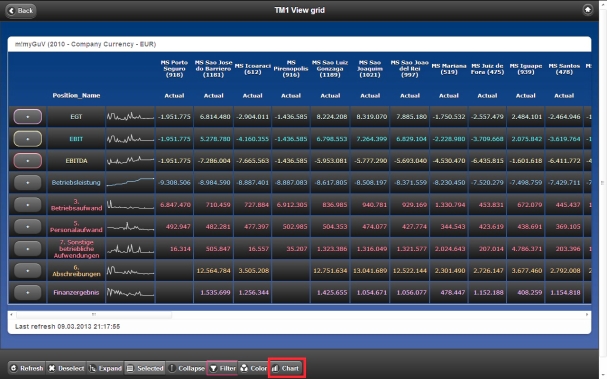This screenshot has height=379, width=607.
Task: Click the Betriebsleistung sparkline thumbnail
Action: (130, 182)
